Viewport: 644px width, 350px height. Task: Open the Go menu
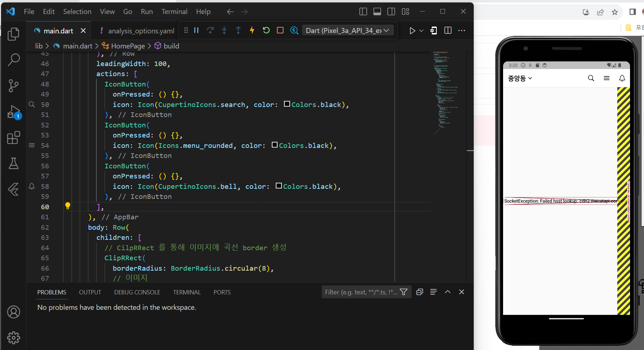pyautogui.click(x=128, y=11)
